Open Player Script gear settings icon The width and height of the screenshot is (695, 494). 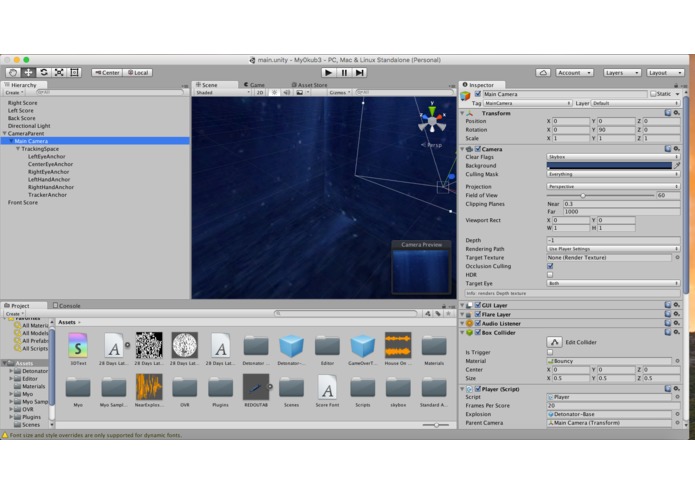click(676, 389)
